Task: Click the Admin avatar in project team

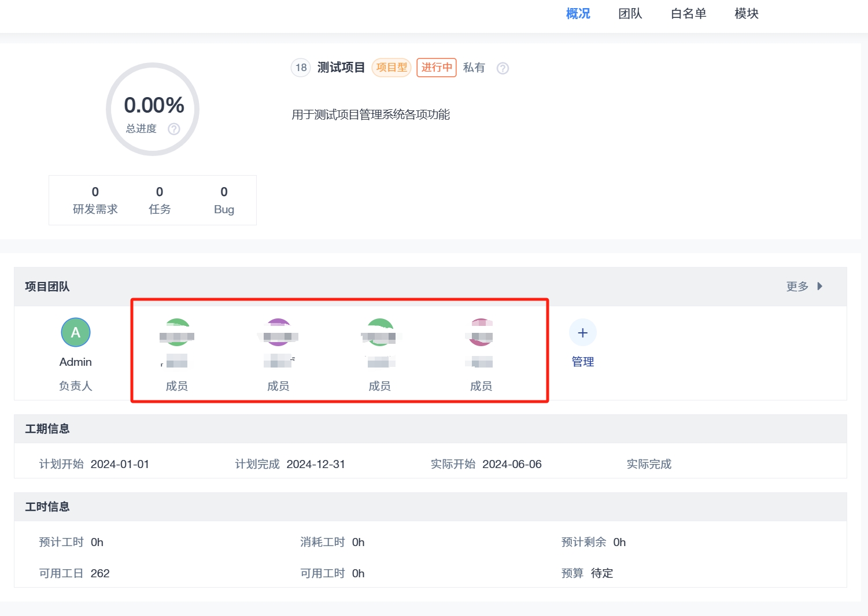Action: (76, 332)
